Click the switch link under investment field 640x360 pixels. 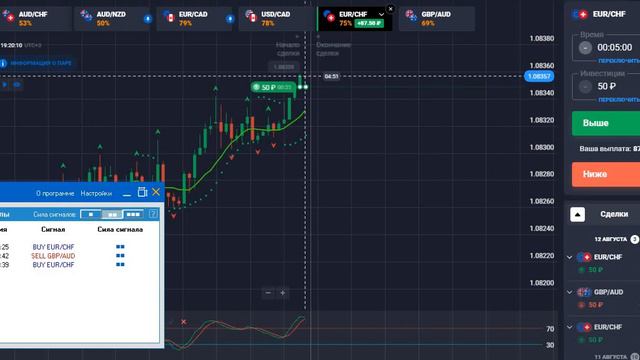(619, 100)
